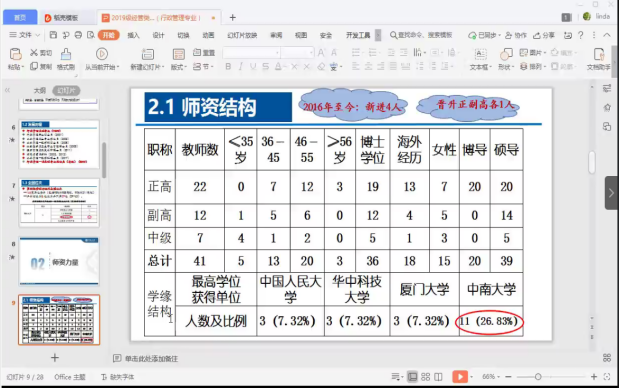Open the 插入 ribbon tab
Viewport: 619px width, 388px height.
tap(133, 35)
